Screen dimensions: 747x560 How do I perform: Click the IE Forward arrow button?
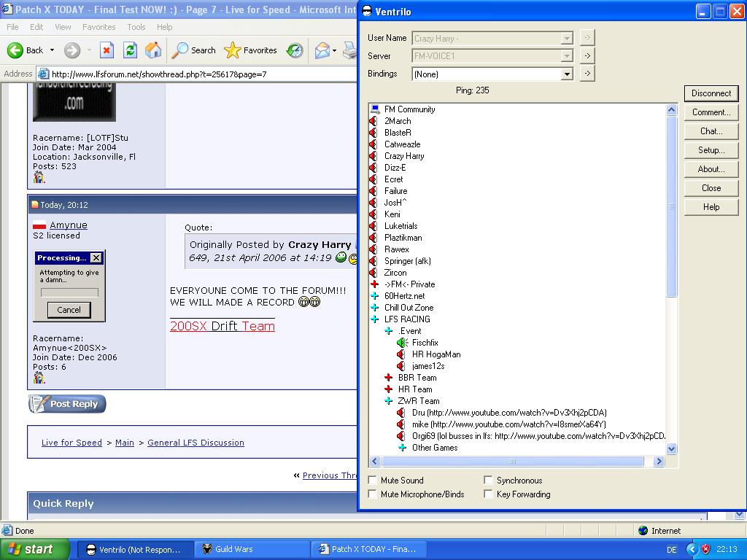(72, 50)
